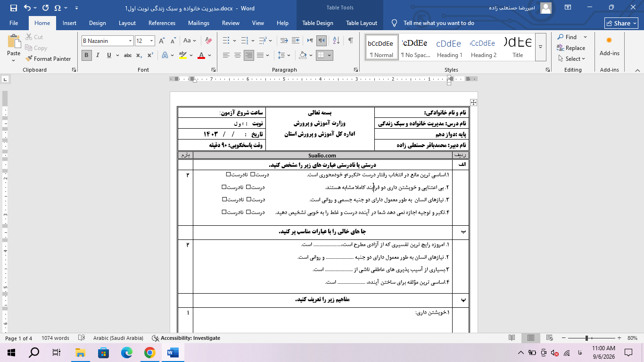This screenshot has height=362, width=644.
Task: Check نادرست box for statement ۴
Action: (224, 212)
